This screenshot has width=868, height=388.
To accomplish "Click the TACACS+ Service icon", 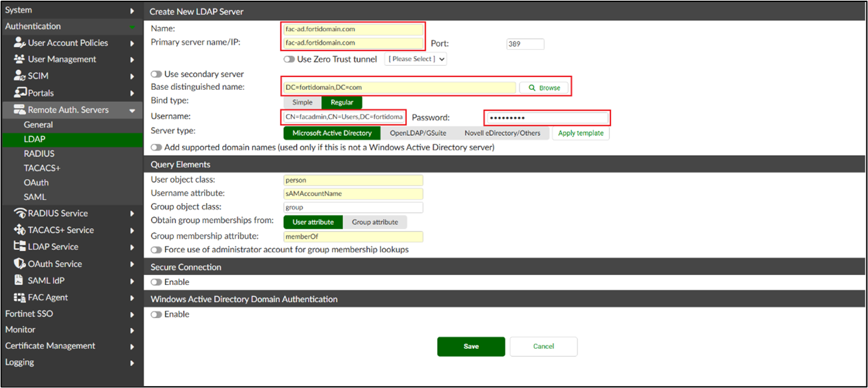I will coord(19,230).
